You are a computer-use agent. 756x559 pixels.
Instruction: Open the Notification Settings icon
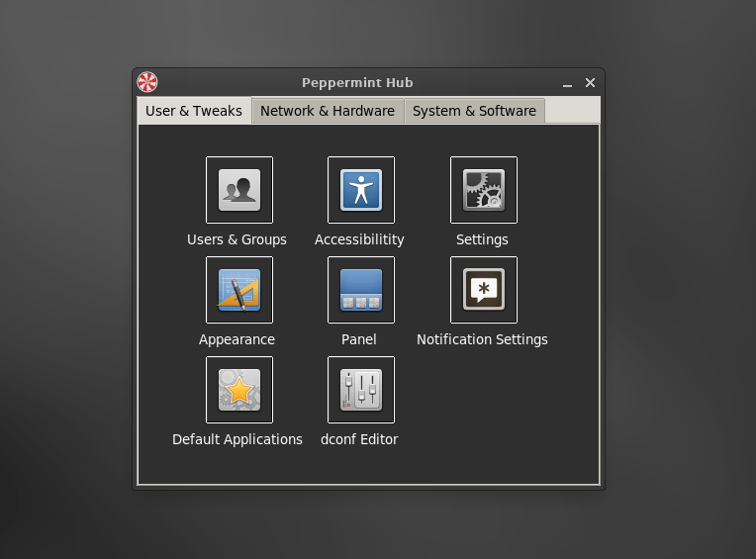tap(483, 290)
